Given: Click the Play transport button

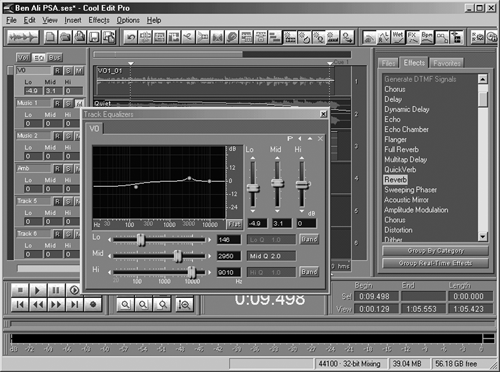Looking at the screenshot, I should [38, 290].
